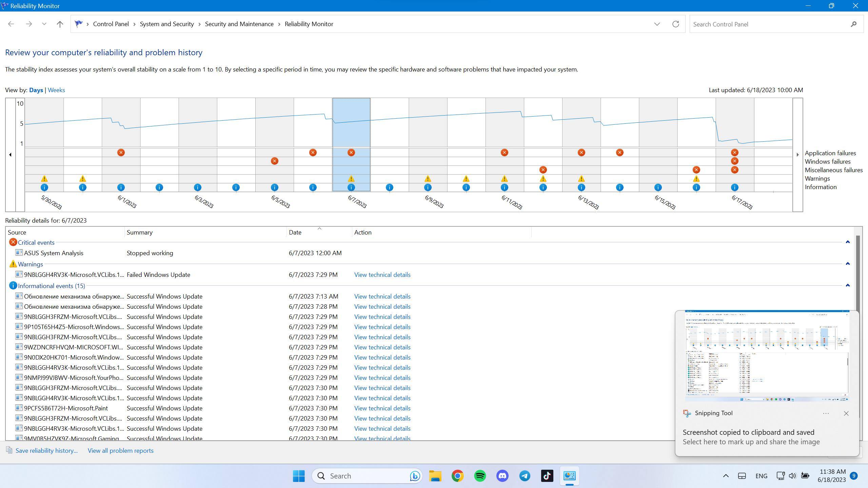
Task: Collapse the Warnings group
Action: 848,264
